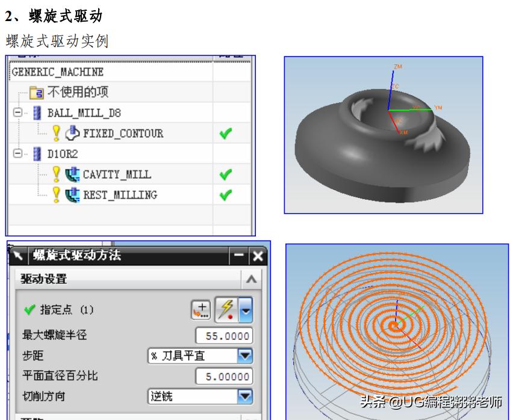Edit the 平面直径百分比 value field
The width and height of the screenshot is (513, 420).
pyautogui.click(x=225, y=377)
